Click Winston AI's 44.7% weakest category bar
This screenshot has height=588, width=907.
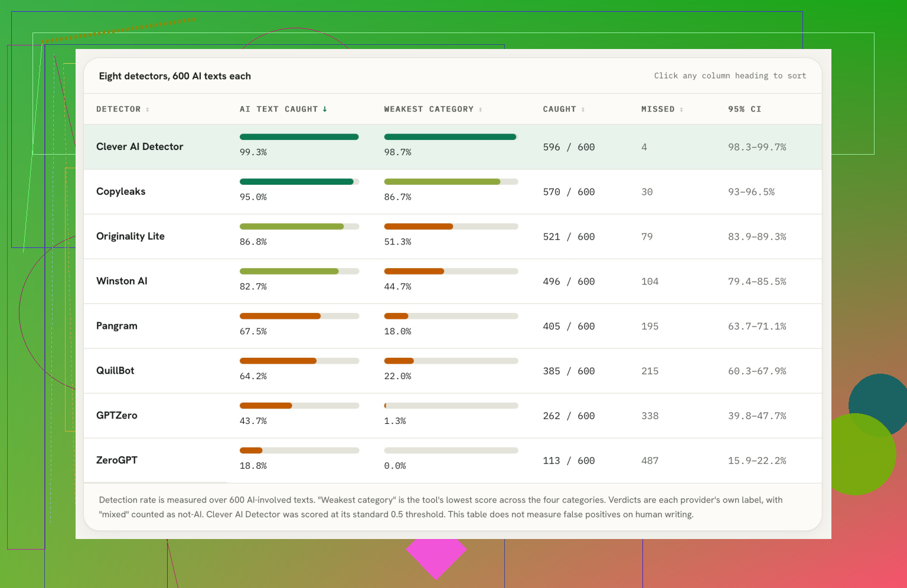[x=451, y=272]
